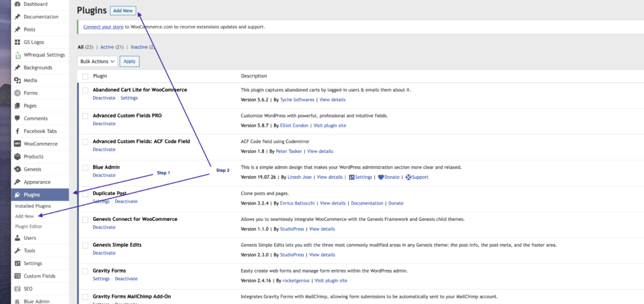
Task: Open Abandoned Cart Lite Settings link
Action: 130,98
